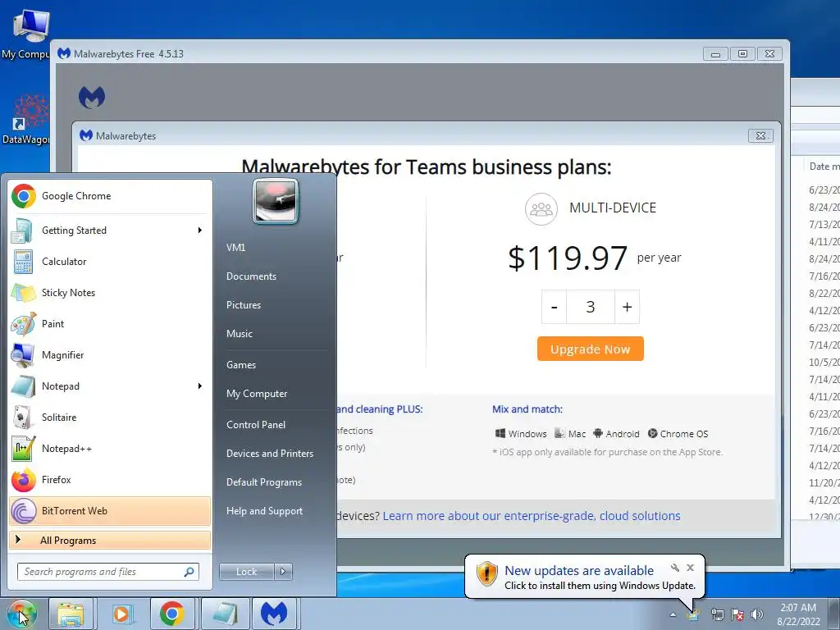Open Help and Support

(x=265, y=511)
